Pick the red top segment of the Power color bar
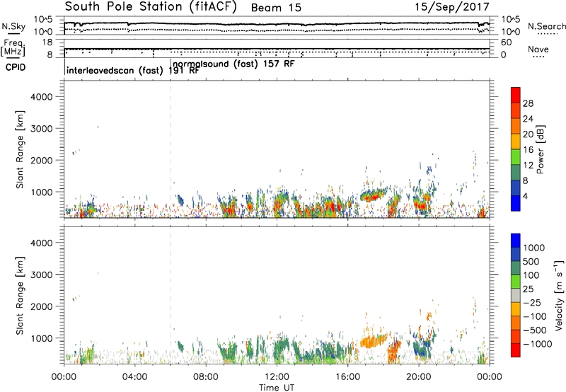The height and width of the screenshot is (392, 566). tap(516, 96)
